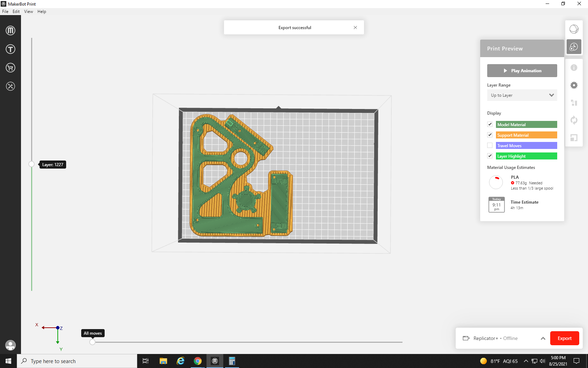The width and height of the screenshot is (588, 368).
Task: Click the orange Support Material color swatch
Action: (526, 135)
